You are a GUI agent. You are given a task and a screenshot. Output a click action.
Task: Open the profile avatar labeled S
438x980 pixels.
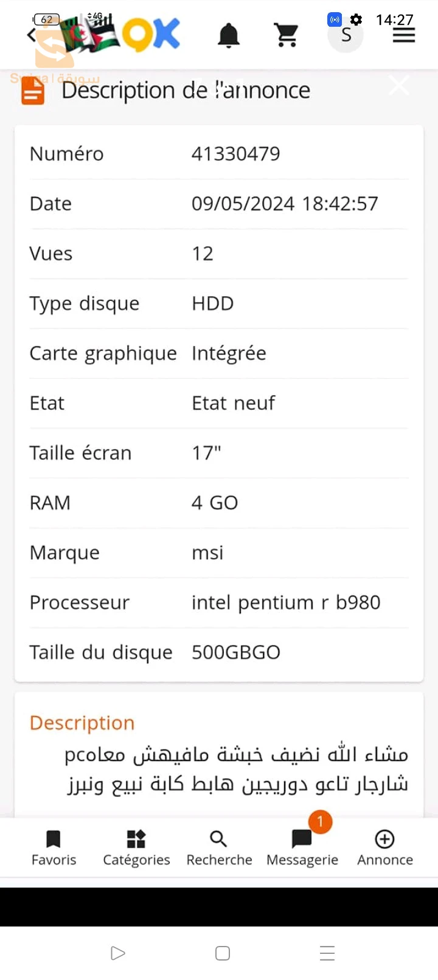346,35
